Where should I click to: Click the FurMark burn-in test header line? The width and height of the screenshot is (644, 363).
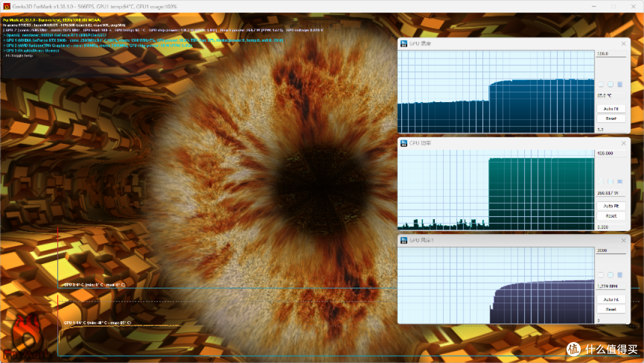[52, 20]
